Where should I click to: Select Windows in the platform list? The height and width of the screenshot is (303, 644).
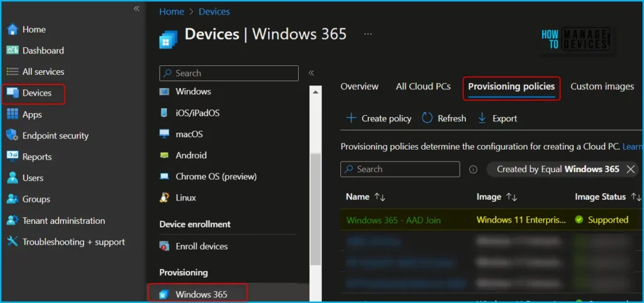click(194, 91)
